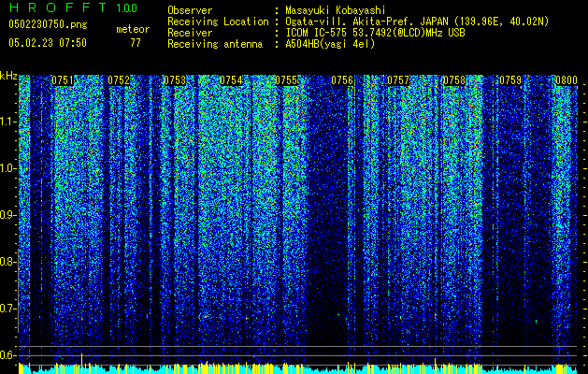The width and height of the screenshot is (588, 374).
Task: Click the 0.6 kHz axis label
Action: [8, 355]
